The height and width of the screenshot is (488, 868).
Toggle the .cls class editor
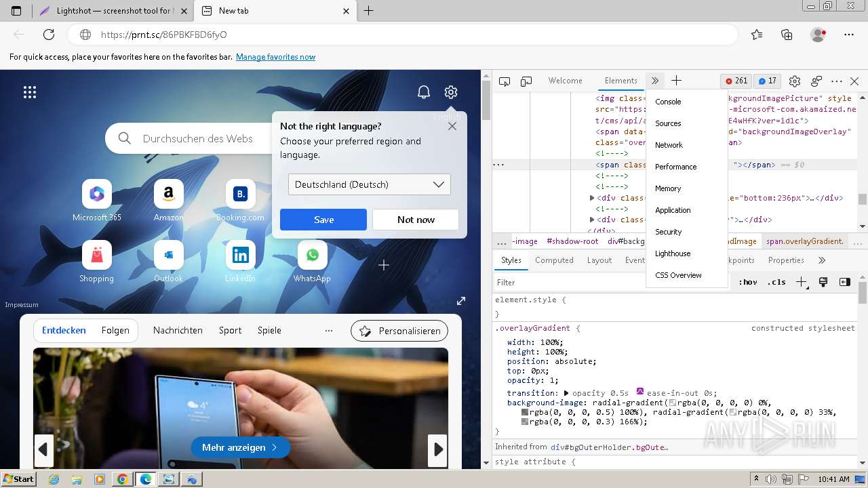coord(776,282)
